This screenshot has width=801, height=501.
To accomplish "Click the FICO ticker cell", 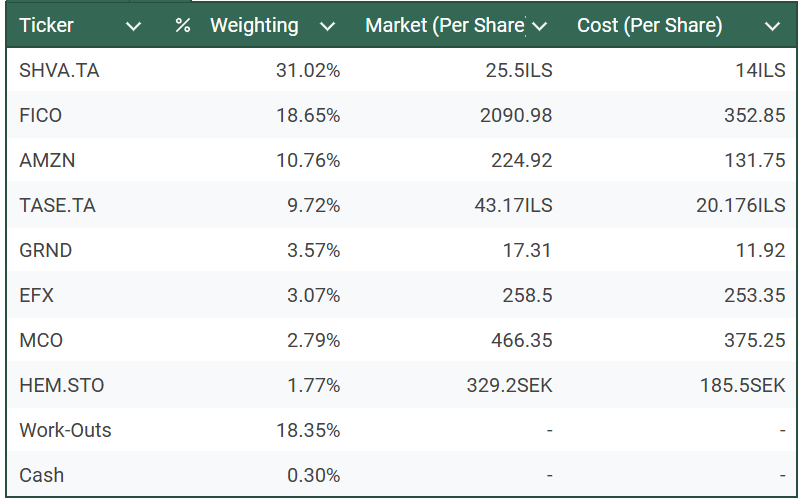I will [40, 115].
